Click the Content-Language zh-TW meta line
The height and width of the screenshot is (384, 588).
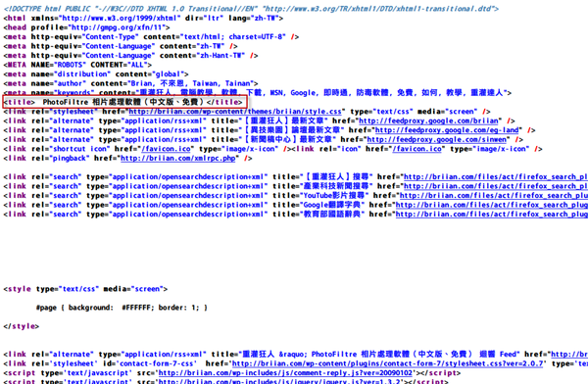[121, 46]
